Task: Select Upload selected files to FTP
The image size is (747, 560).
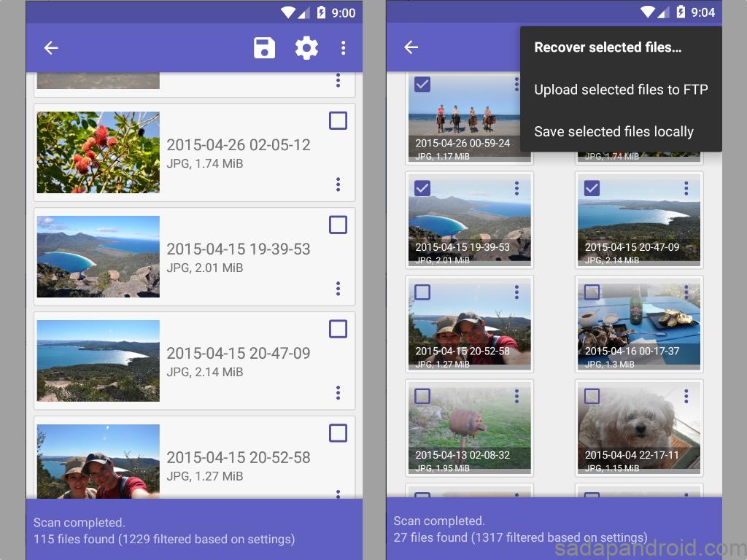Action: [621, 90]
